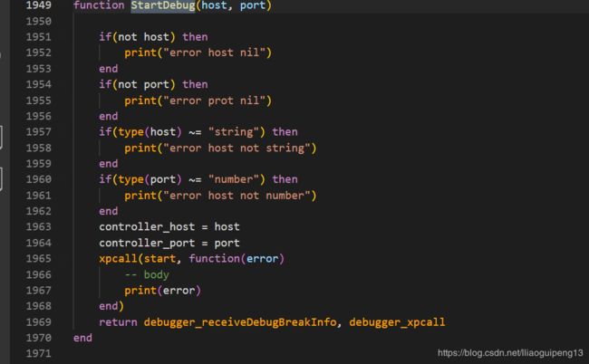Click line number 1971 in the gutter
Image resolution: width=589 pixels, height=364 pixels.
[39, 353]
